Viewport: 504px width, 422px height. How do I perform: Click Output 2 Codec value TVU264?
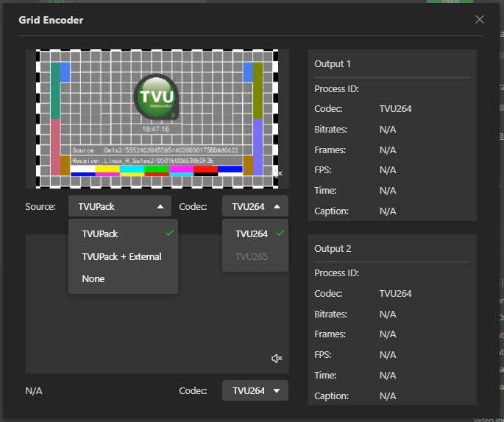point(395,294)
